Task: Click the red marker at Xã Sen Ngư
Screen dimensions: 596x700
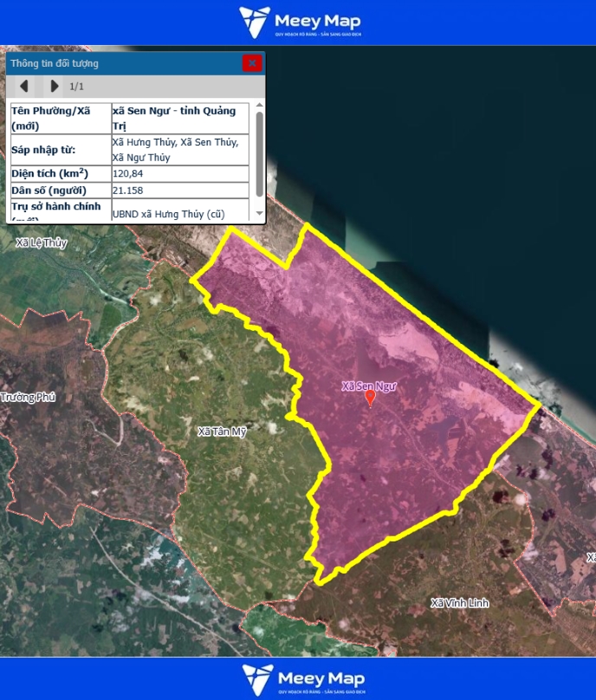Action: [371, 399]
